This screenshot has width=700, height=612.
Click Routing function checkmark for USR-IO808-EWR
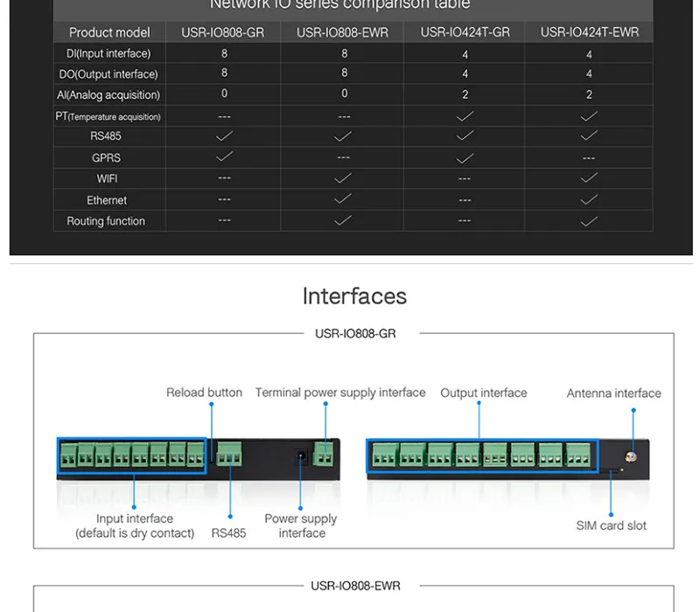tap(343, 220)
